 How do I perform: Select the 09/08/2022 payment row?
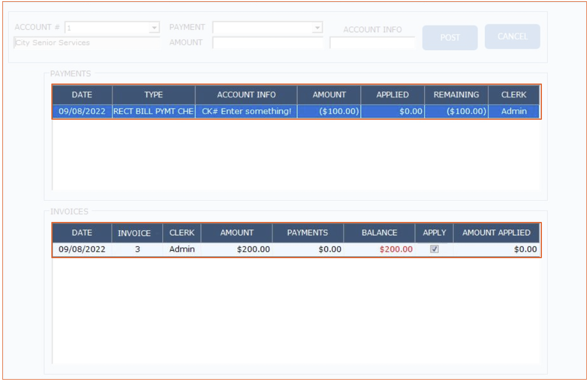[82, 111]
